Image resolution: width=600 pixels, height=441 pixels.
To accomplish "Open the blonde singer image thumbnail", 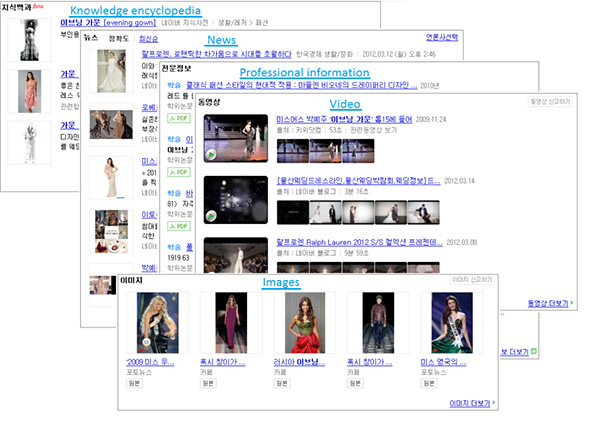I will coord(158,323).
